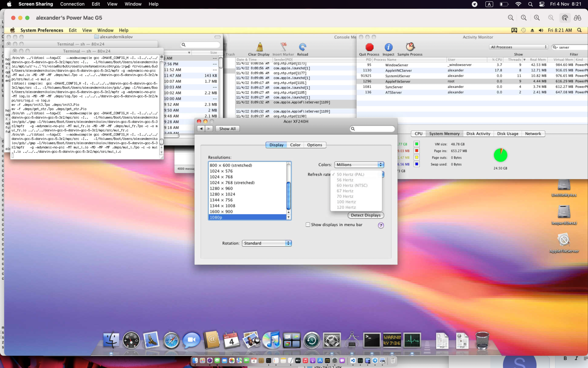
Task: Enable Show displays in menu bar
Action: tap(308, 225)
